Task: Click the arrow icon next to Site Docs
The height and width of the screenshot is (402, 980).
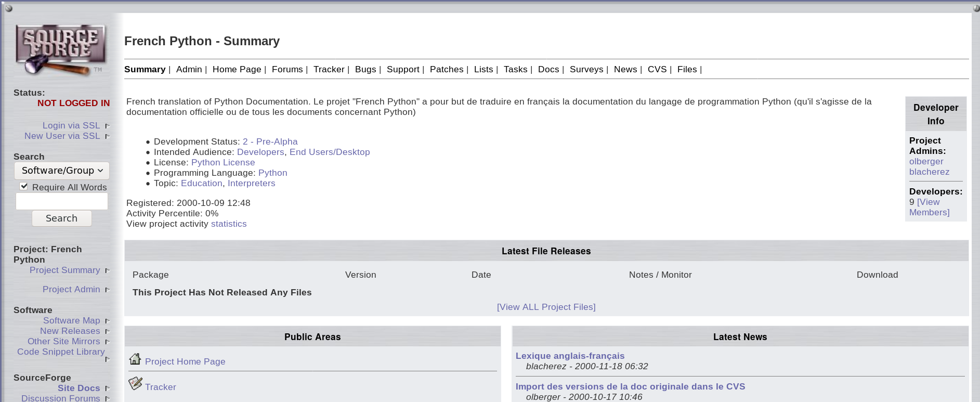Action: pos(107,388)
